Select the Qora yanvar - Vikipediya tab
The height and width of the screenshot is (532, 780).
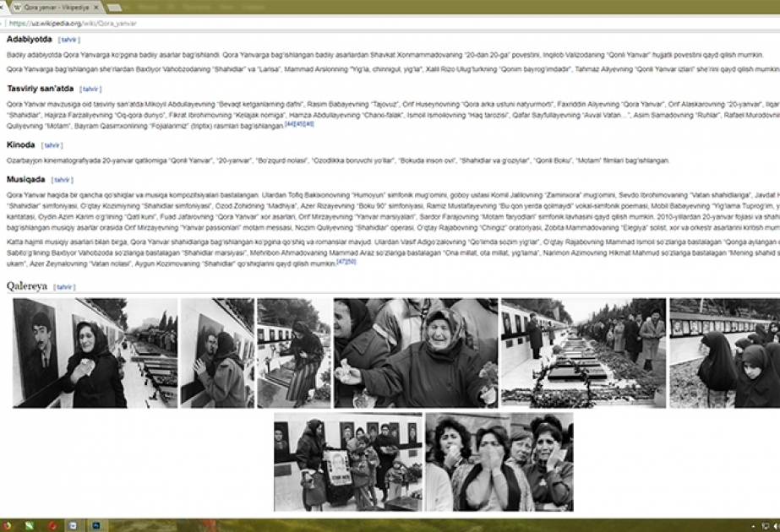coord(57,8)
